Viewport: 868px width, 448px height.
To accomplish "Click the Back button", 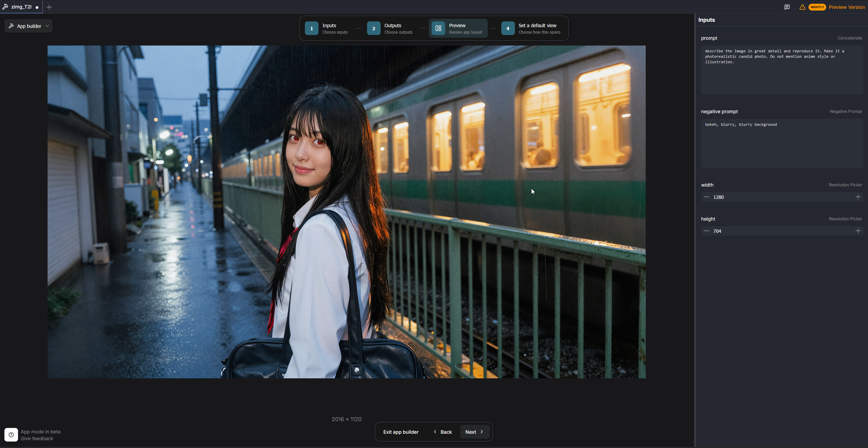I will (x=442, y=432).
